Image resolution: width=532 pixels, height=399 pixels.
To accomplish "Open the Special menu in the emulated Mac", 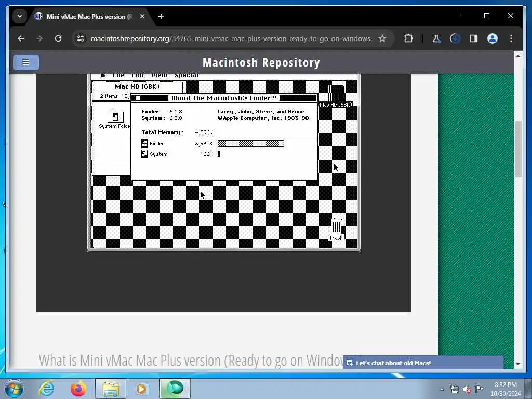I will point(187,75).
